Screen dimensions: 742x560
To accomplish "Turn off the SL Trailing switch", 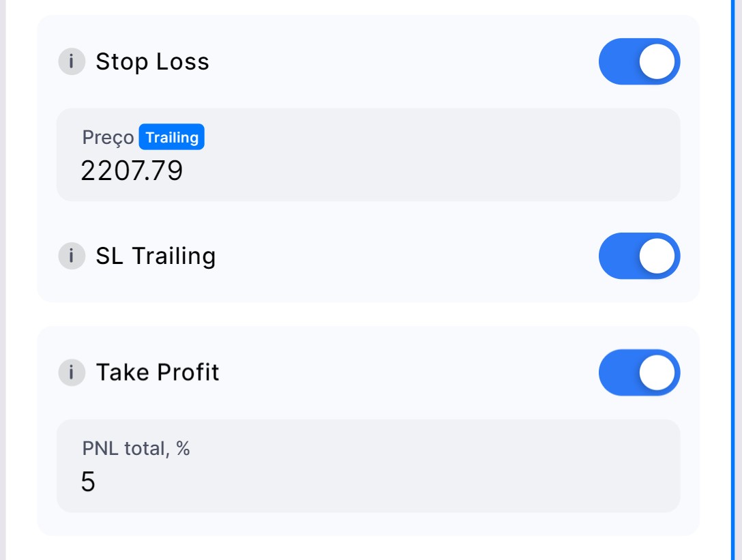I will [639, 256].
